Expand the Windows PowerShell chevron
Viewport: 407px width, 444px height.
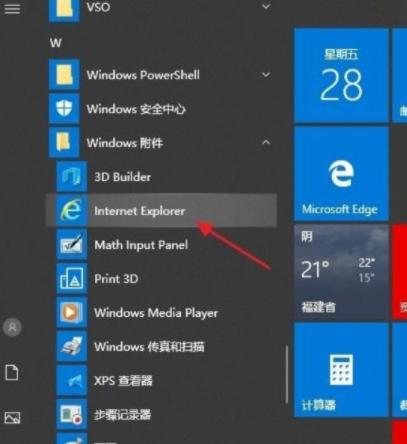pos(266,74)
